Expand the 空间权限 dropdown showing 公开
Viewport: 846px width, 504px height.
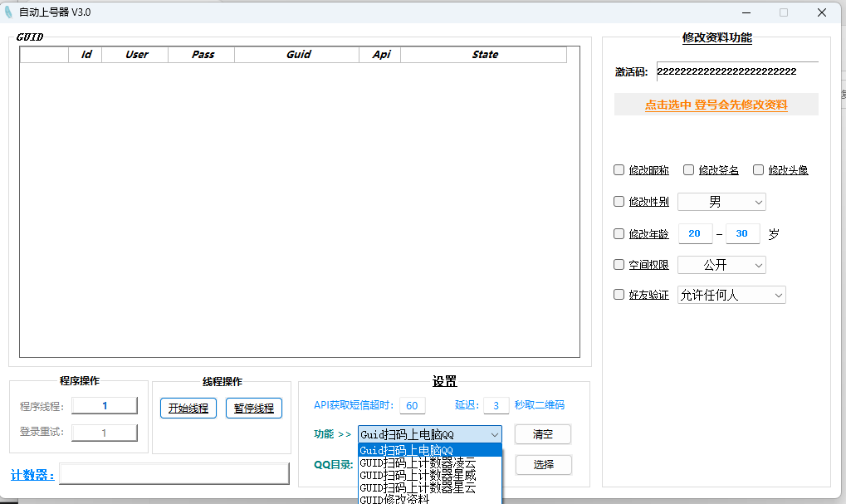pos(721,265)
